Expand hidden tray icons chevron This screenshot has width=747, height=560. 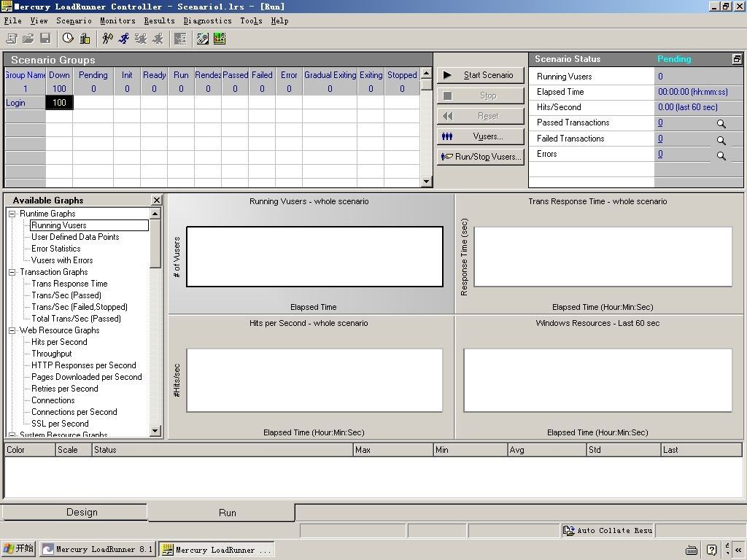coord(738,550)
